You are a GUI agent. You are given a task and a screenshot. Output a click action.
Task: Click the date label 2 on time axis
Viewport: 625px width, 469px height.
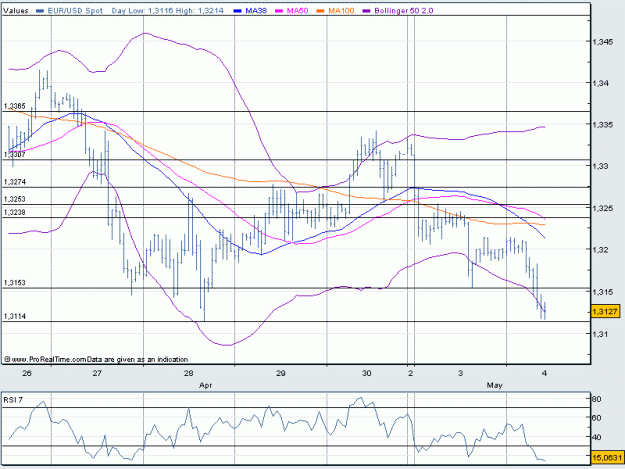(411, 373)
